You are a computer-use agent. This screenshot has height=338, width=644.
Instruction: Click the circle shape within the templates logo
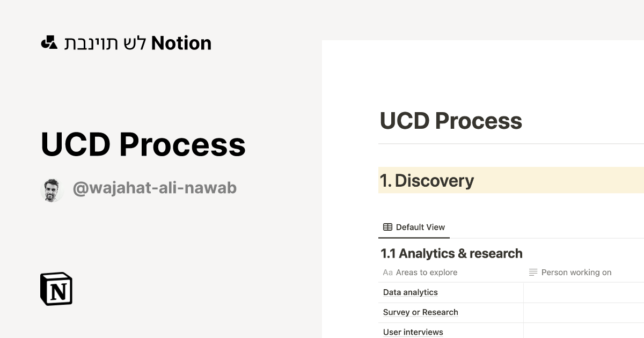pos(45,44)
